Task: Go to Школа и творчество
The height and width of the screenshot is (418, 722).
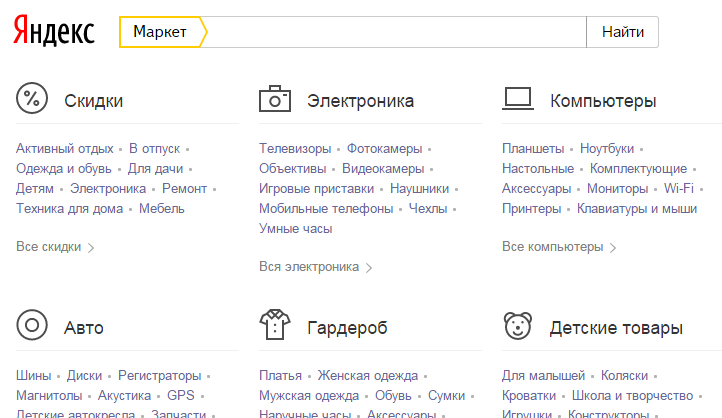Action: coord(632,395)
